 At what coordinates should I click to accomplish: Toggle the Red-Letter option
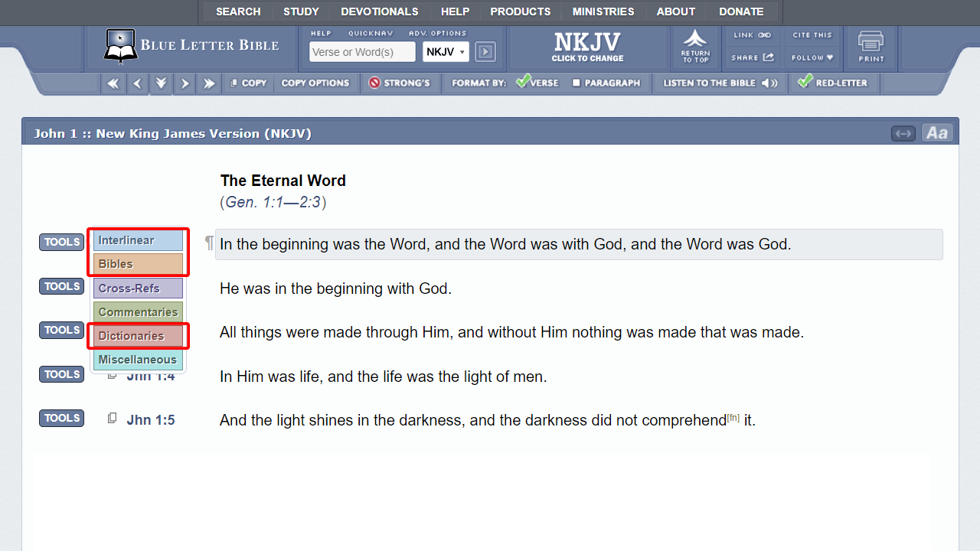tap(832, 83)
